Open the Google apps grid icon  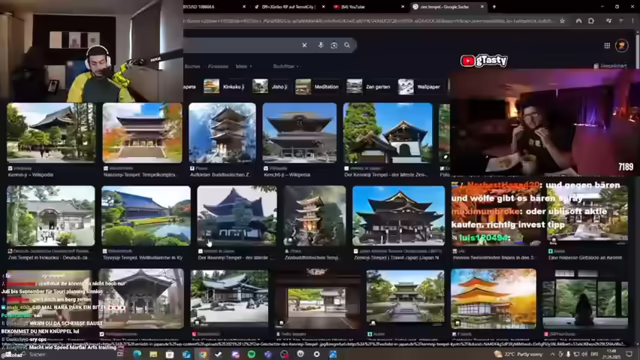607,46
